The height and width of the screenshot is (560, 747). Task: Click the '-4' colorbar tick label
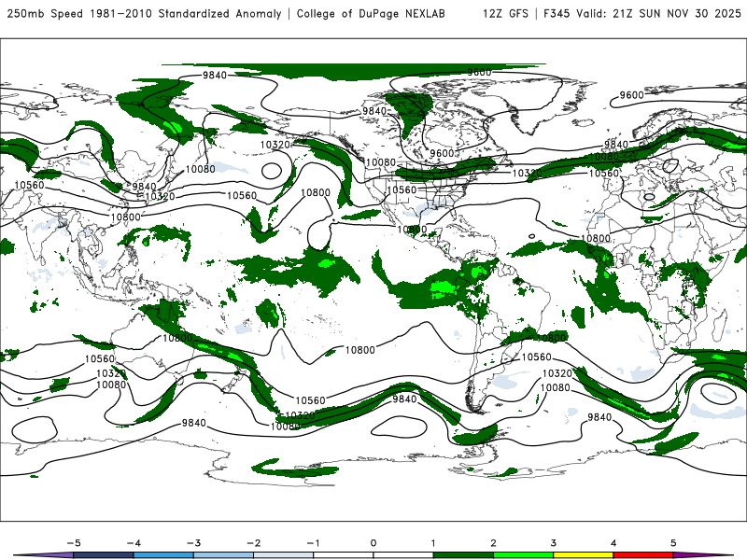click(134, 543)
